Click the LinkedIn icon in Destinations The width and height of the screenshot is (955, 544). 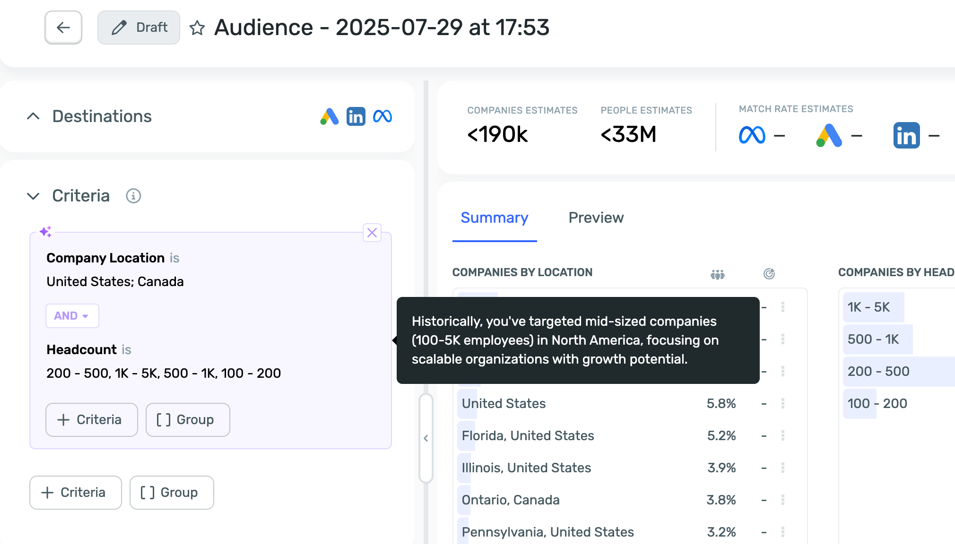tap(356, 117)
